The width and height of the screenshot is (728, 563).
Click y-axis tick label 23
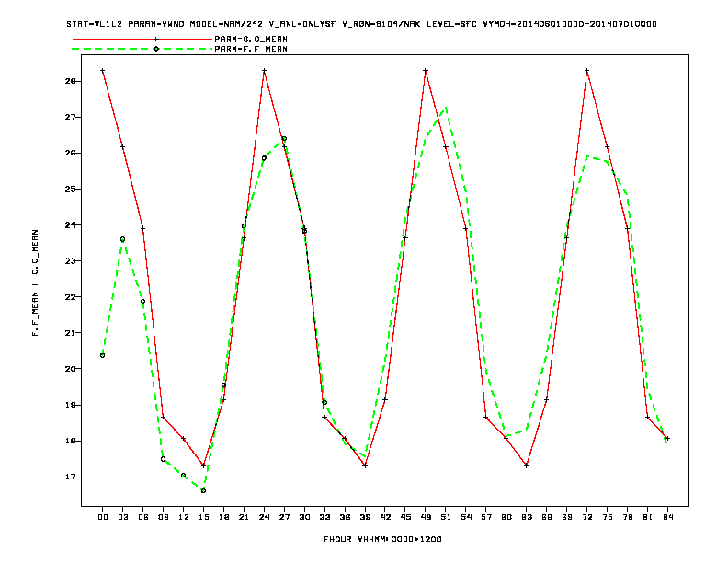click(70, 261)
